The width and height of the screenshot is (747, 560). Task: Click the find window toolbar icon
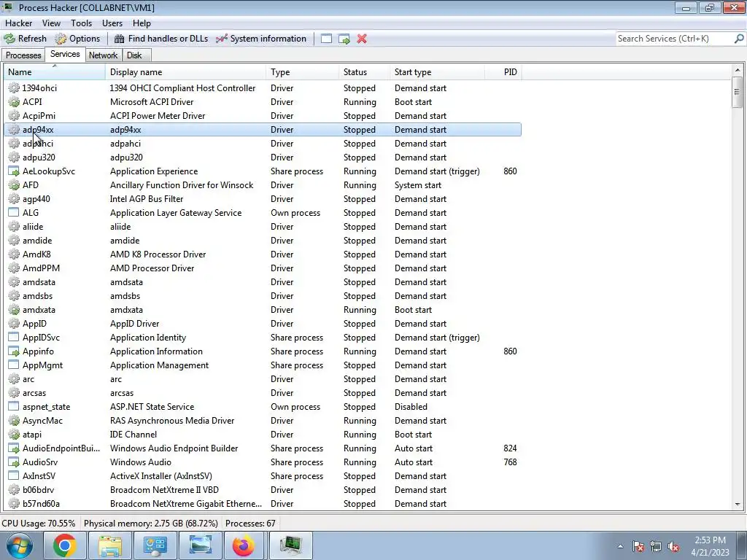(x=326, y=39)
